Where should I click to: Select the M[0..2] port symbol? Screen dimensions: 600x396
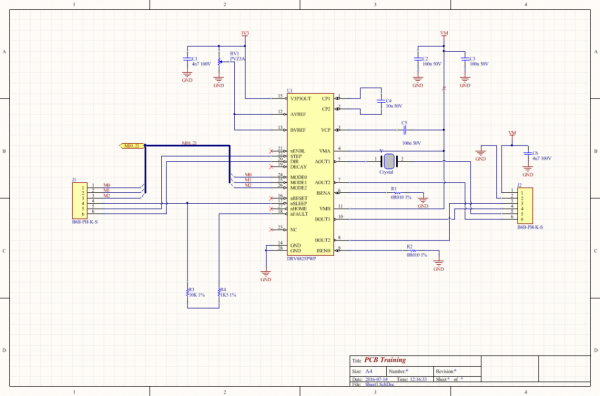(132, 146)
